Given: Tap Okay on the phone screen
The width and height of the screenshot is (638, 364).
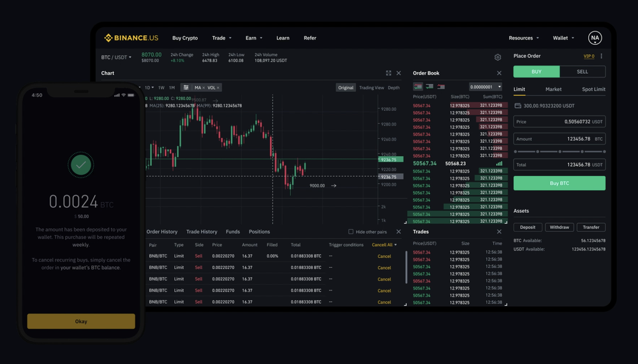Looking at the screenshot, I should 81,321.
